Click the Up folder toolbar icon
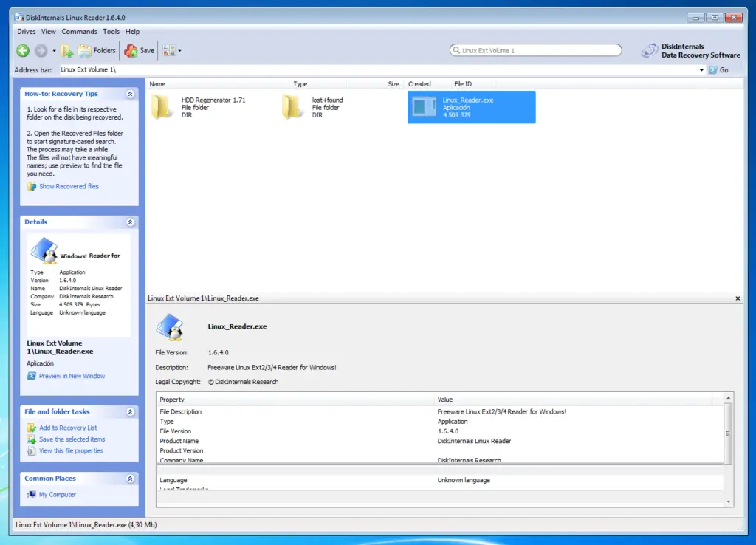This screenshot has height=545, width=756. click(67, 51)
